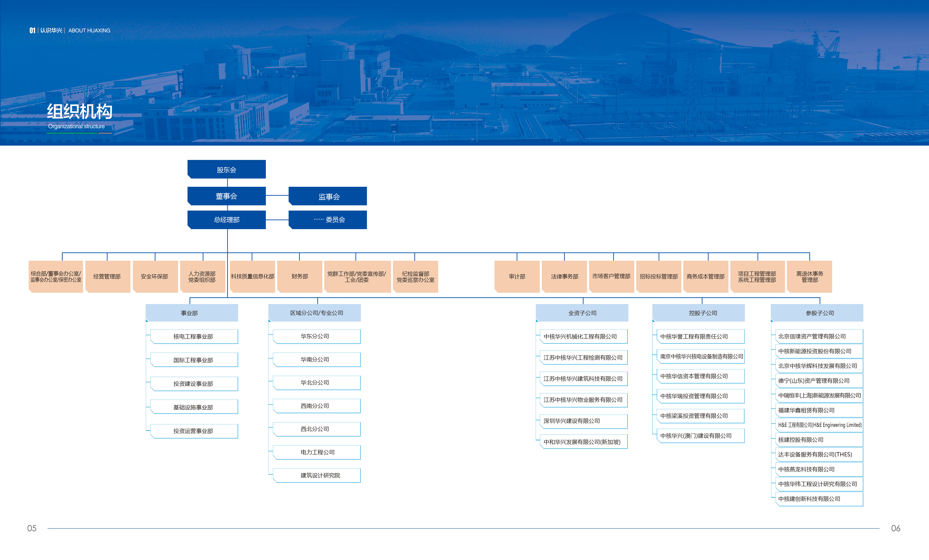This screenshot has height=560, width=929.
Task: Select the 商务成本管理部 box
Action: pyautogui.click(x=706, y=276)
